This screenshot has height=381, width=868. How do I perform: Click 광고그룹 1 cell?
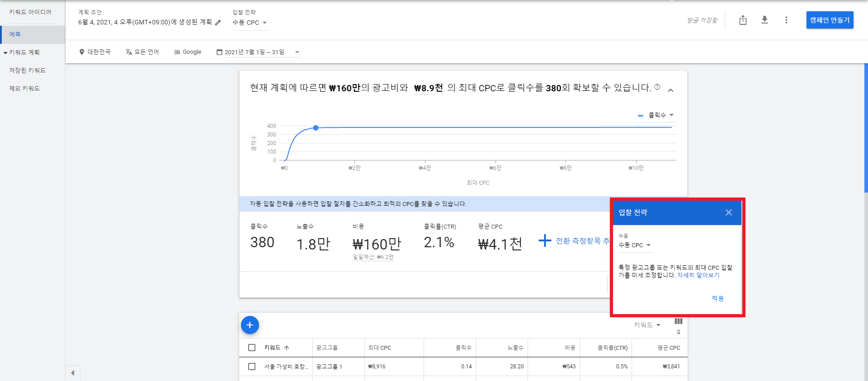[x=329, y=367]
